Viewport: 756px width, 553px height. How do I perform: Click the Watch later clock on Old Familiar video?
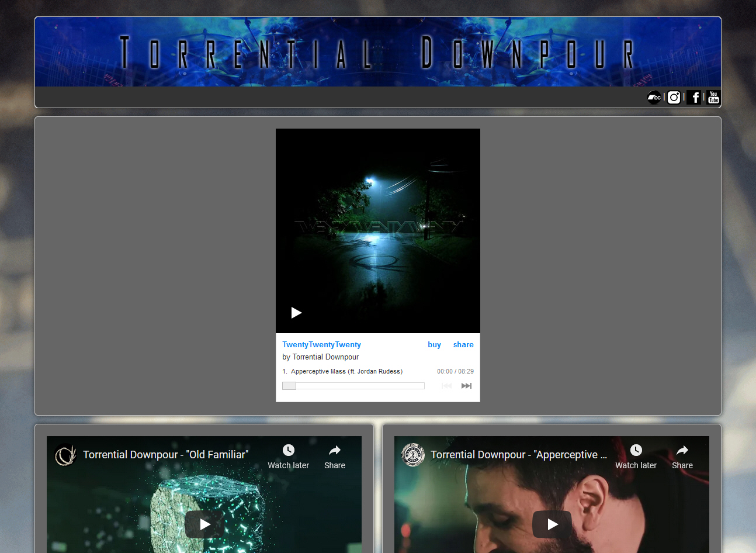(288, 451)
